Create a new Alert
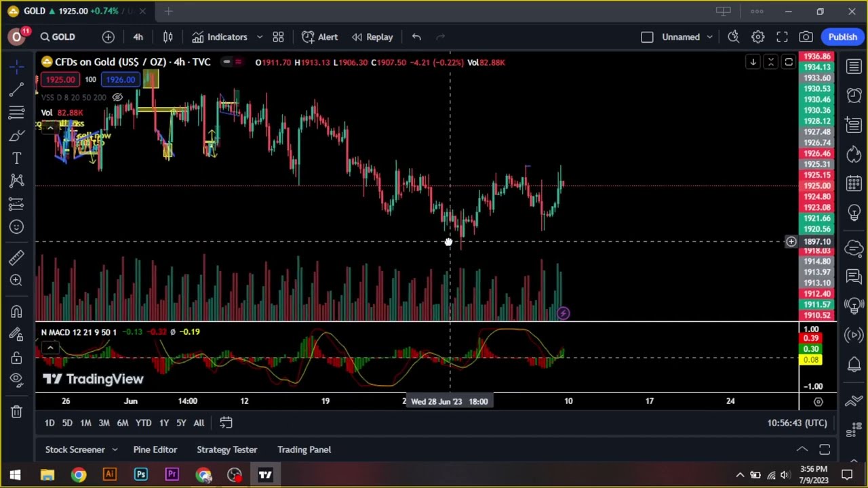The width and height of the screenshot is (868, 488). click(319, 37)
